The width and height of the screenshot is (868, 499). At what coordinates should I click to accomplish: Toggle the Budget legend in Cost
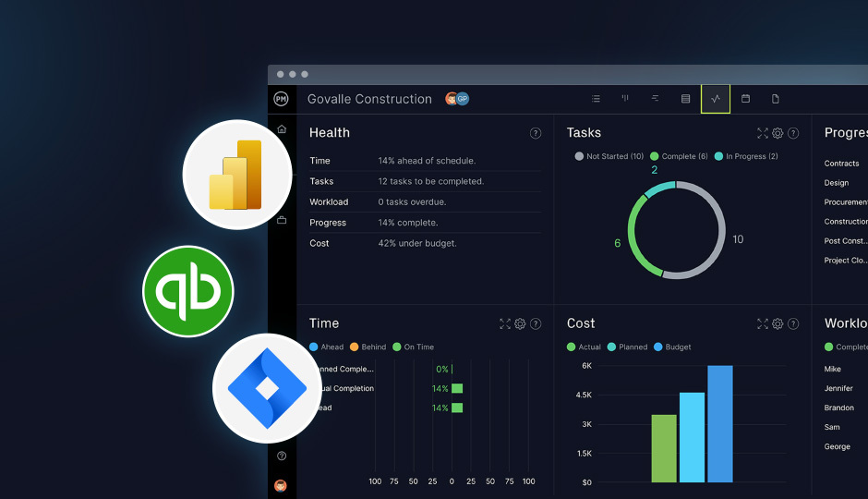672,347
